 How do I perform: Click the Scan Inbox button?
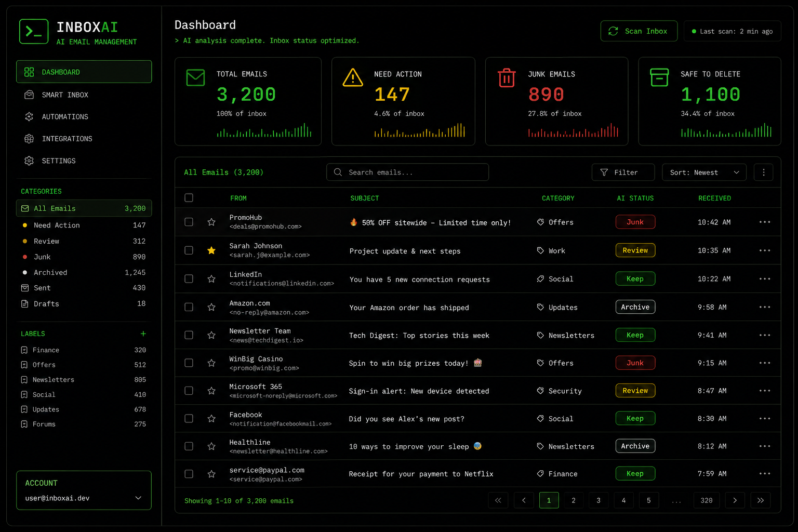coord(639,31)
